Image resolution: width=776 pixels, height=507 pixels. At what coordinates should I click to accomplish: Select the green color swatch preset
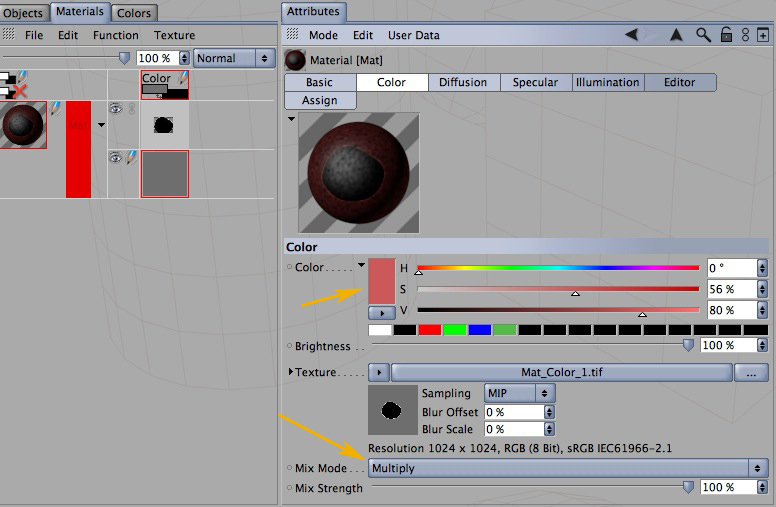[x=455, y=330]
